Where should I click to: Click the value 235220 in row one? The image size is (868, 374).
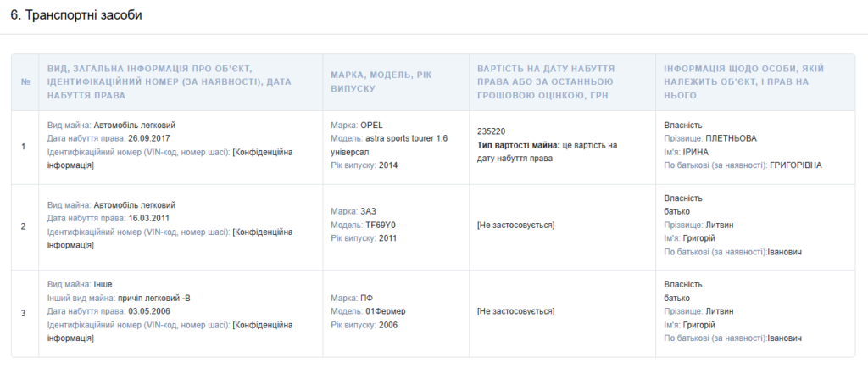pos(492,131)
